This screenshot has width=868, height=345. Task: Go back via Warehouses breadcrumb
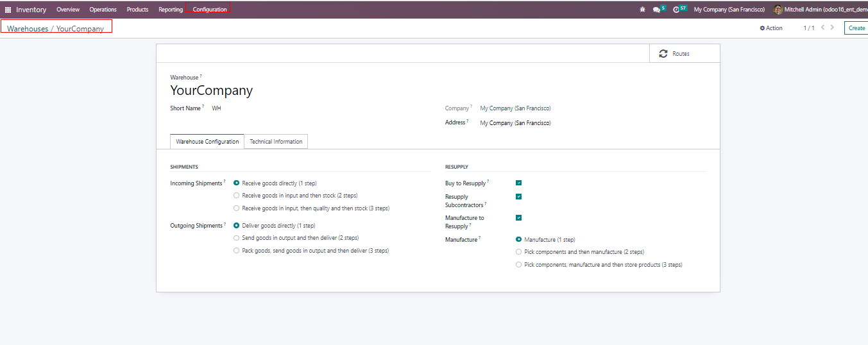pos(28,29)
